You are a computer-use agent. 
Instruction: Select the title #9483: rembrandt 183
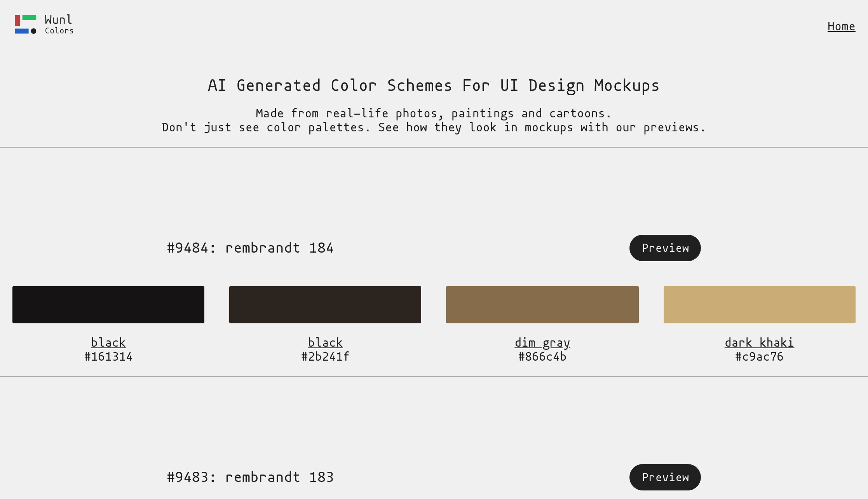pos(250,477)
